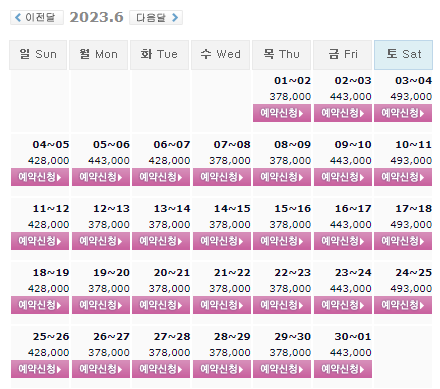Click 예약신청 for 26~27
Screen dimensions: 440x389
point(101,369)
